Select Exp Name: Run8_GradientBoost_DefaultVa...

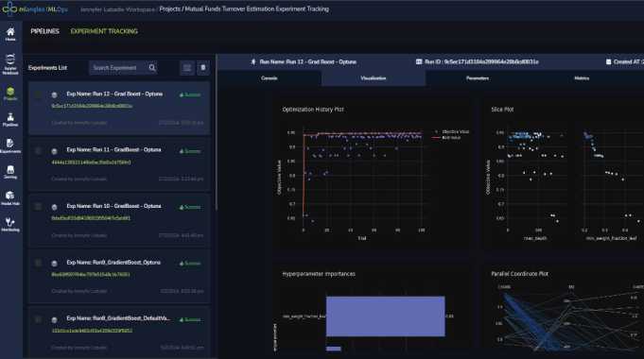pyautogui.click(x=118, y=318)
